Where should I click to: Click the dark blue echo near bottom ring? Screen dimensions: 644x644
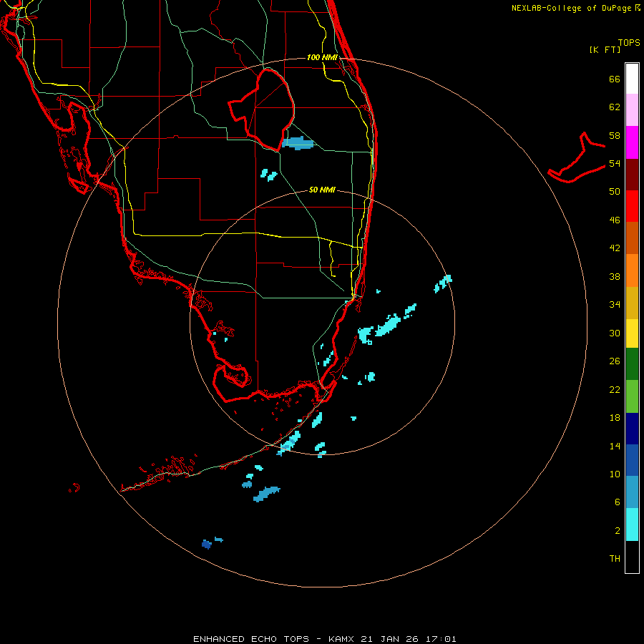pos(207,545)
